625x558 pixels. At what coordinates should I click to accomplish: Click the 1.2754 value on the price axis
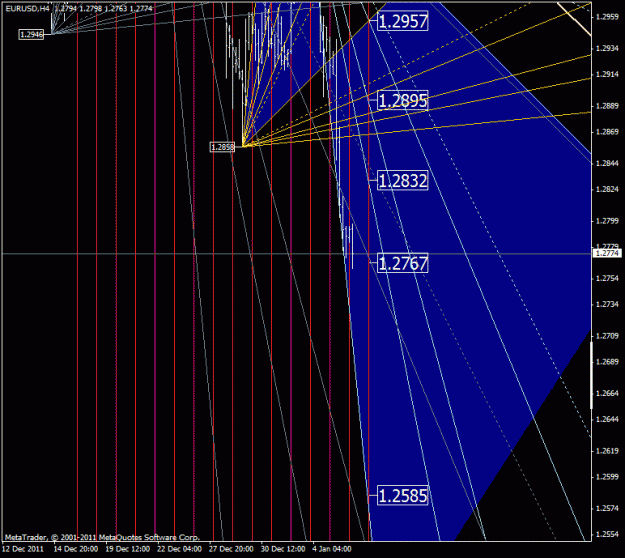coord(607,278)
